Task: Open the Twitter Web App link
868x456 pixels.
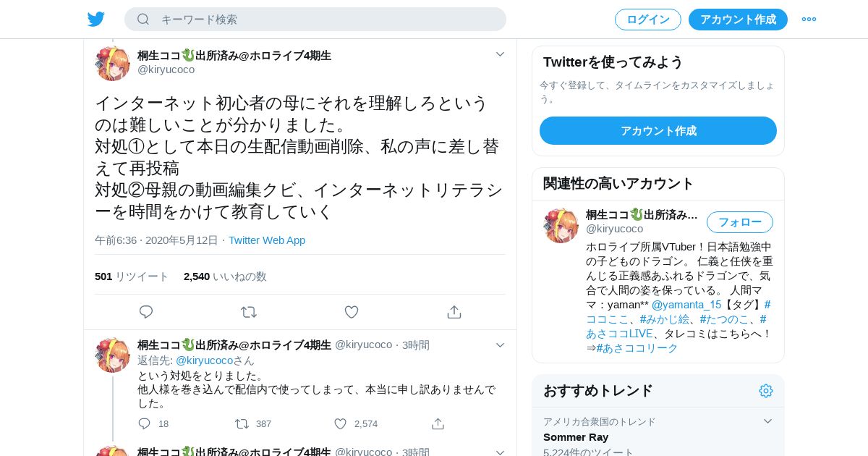Action: 267,240
